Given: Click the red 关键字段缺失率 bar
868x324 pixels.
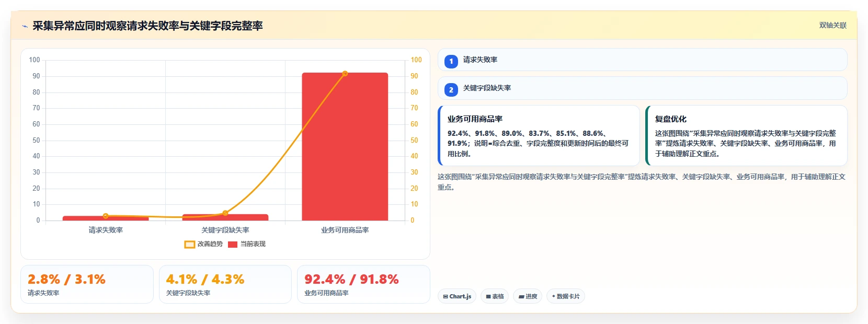Looking at the screenshot, I should 225,217.
